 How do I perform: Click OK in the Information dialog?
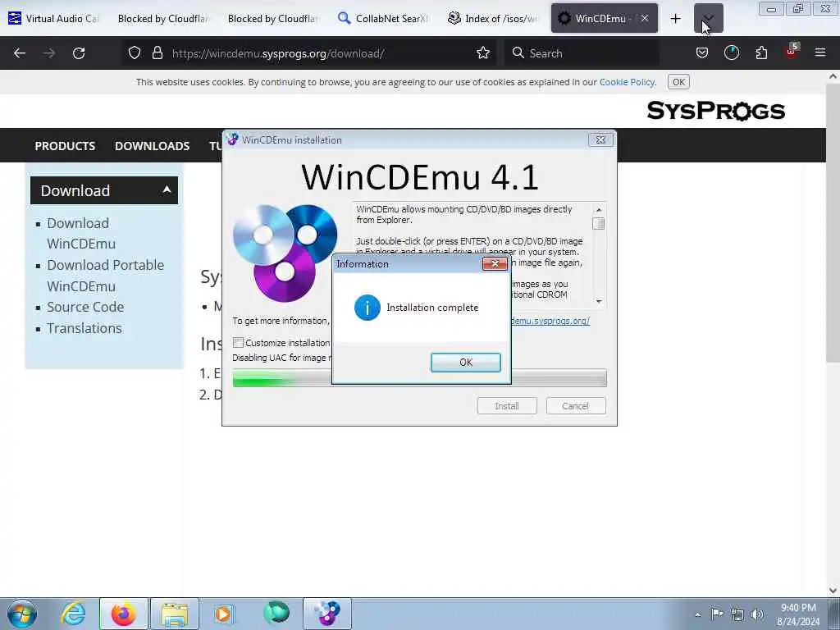tap(466, 362)
